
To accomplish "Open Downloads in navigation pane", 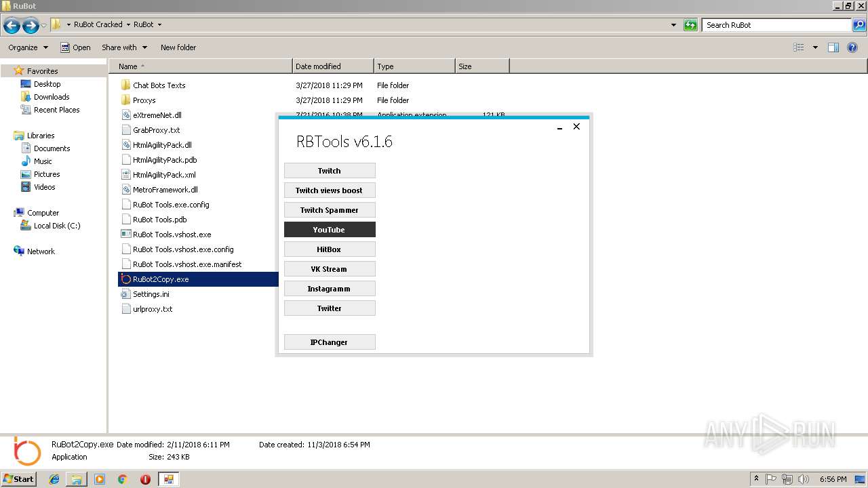I will click(x=52, y=97).
